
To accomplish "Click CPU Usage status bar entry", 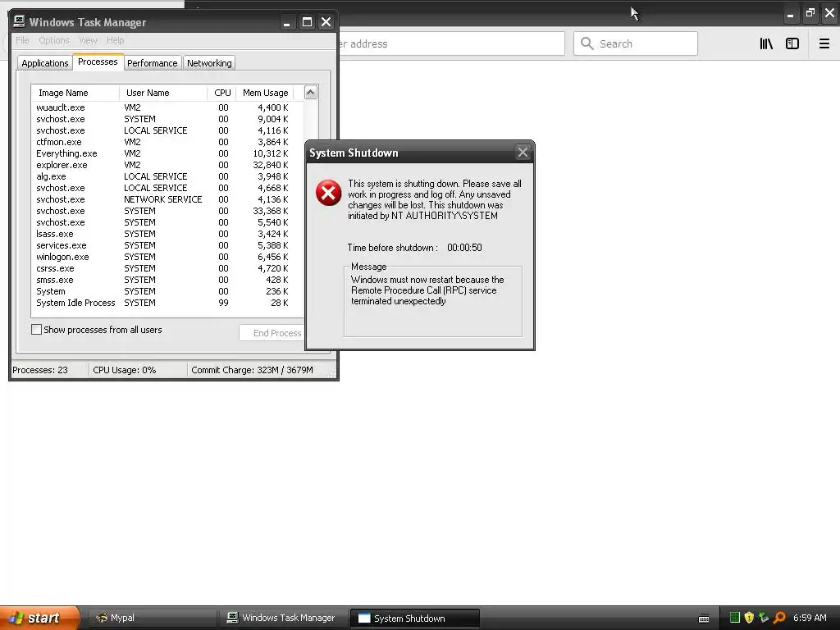I will [x=138, y=370].
